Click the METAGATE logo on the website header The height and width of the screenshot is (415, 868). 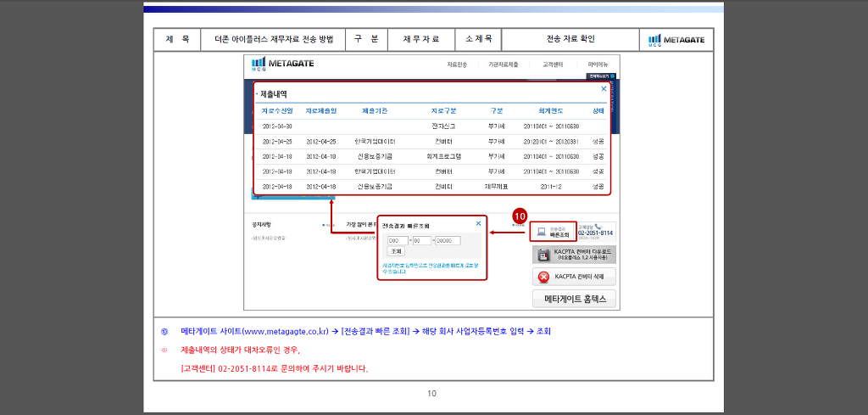pyautogui.click(x=282, y=64)
